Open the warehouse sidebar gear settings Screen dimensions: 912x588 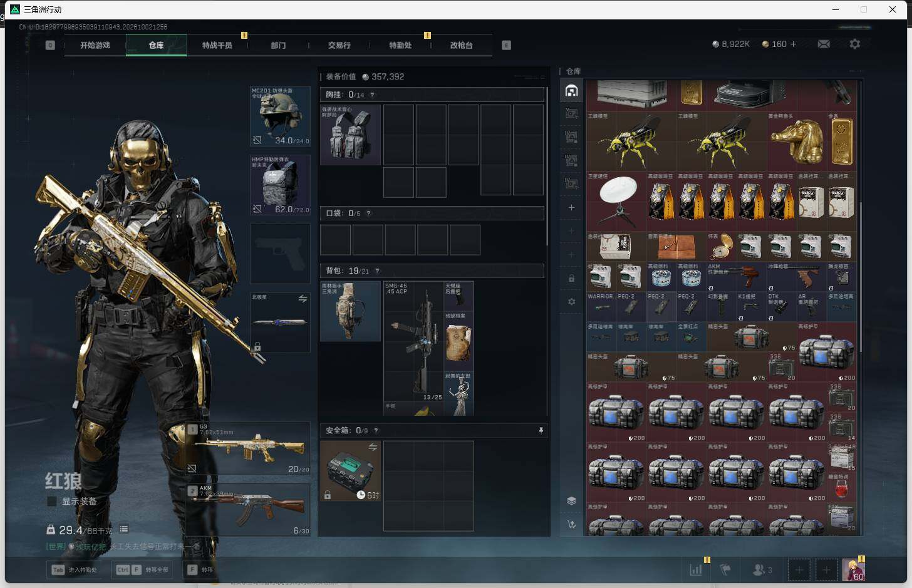click(571, 301)
